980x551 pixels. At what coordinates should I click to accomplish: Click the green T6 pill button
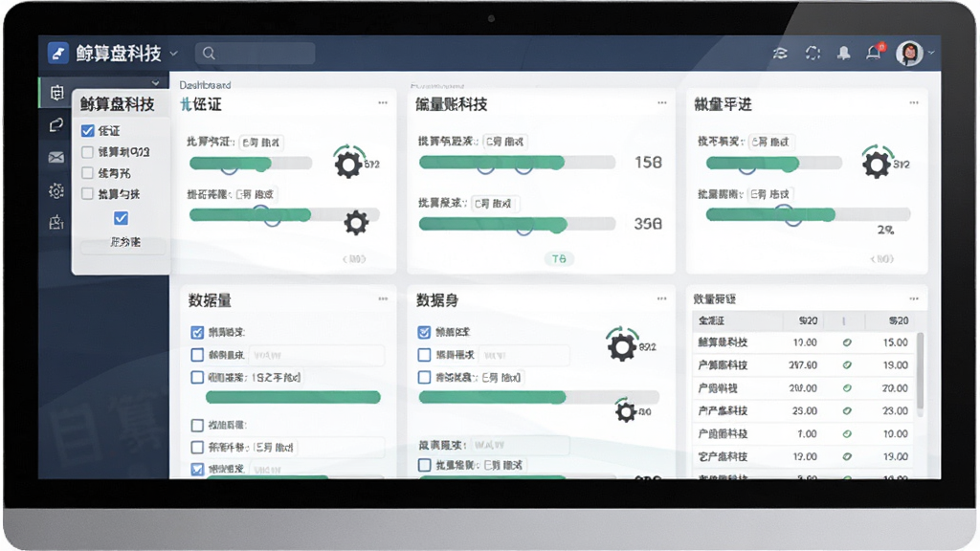coord(559,258)
